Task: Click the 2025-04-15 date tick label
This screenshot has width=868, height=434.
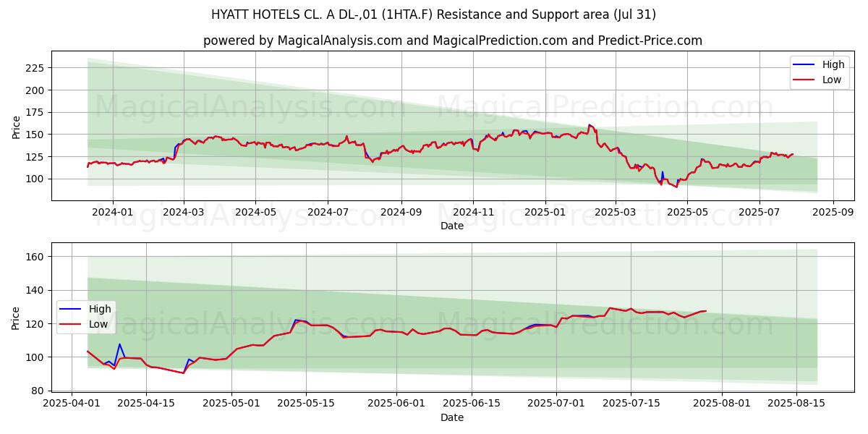Action: click(146, 404)
